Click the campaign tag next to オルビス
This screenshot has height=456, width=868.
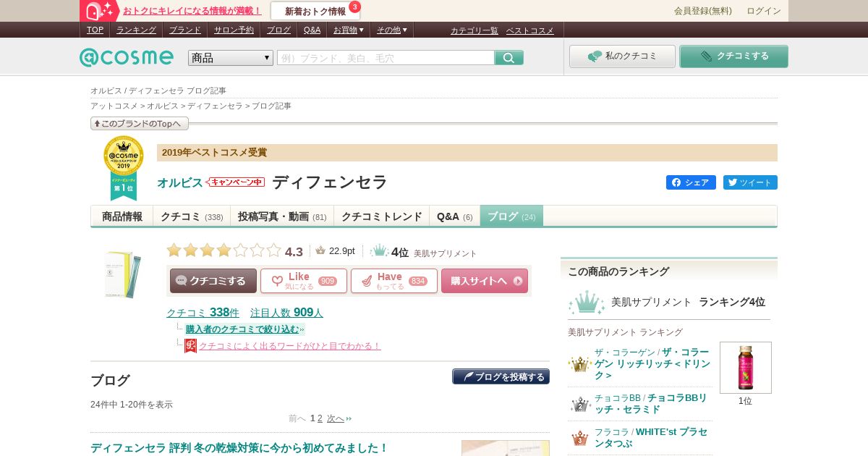coord(236,182)
